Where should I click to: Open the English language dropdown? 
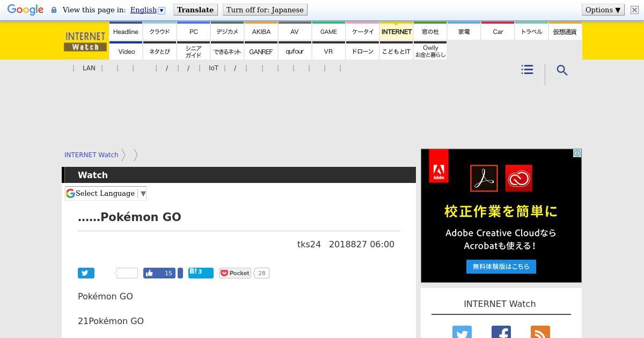click(x=148, y=10)
